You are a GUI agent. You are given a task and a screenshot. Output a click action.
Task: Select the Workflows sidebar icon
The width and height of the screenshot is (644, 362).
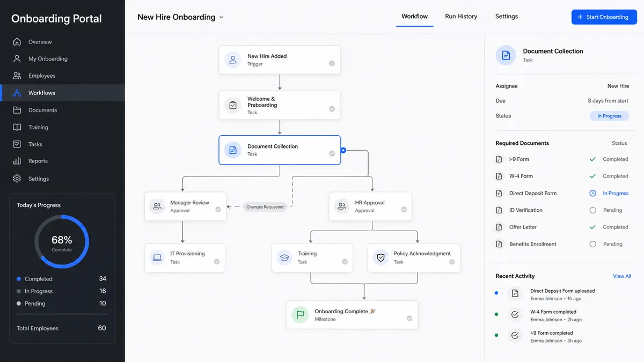[x=17, y=93]
